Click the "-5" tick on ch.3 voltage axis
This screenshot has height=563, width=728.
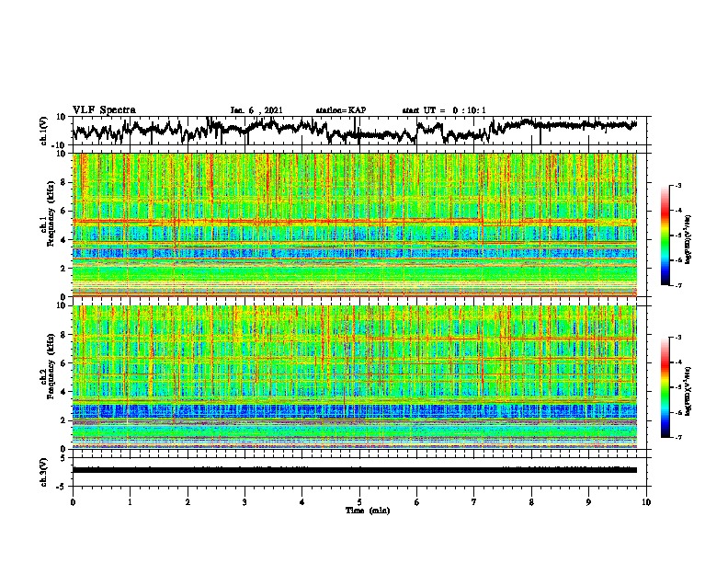(62, 487)
